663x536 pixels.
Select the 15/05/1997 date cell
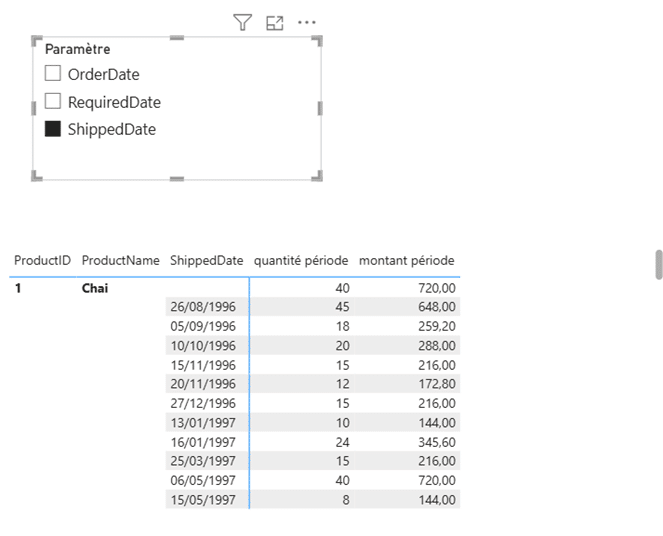tap(203, 500)
